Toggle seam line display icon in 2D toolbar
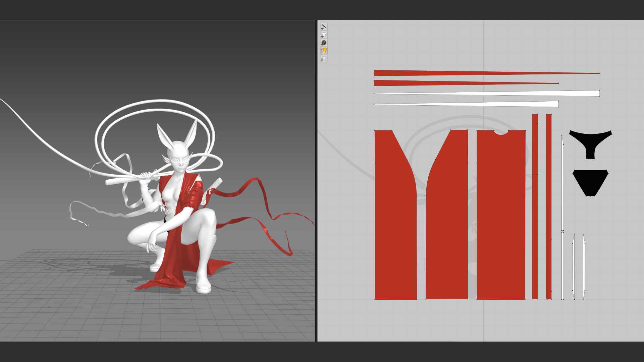The image size is (644, 362). coord(324,27)
